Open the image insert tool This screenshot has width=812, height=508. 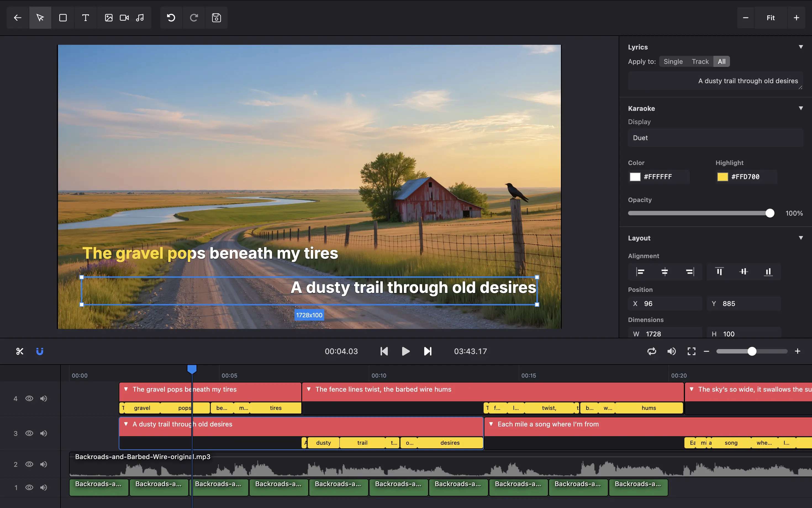[108, 17]
